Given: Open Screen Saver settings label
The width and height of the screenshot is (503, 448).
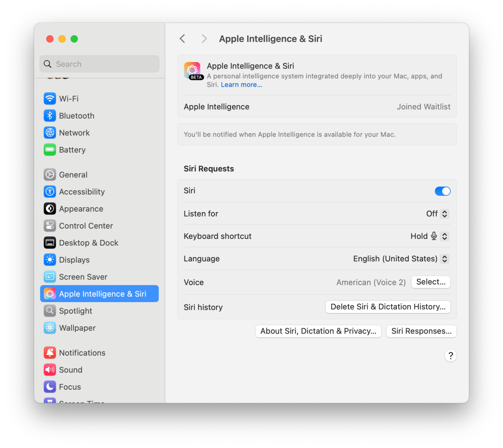Looking at the screenshot, I should coord(83,277).
